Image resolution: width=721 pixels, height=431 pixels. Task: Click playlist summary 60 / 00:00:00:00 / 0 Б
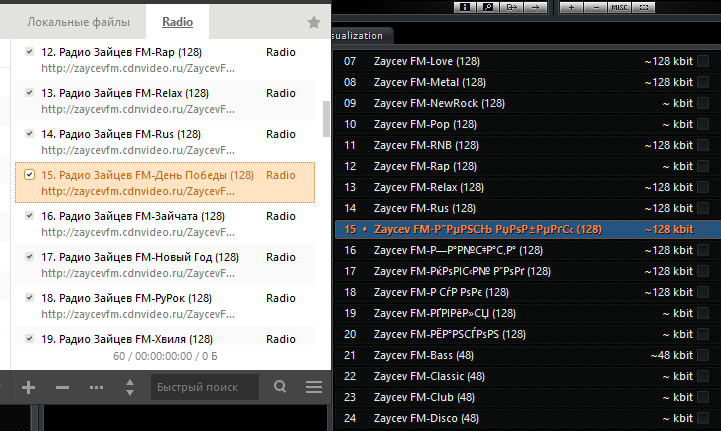(x=165, y=356)
